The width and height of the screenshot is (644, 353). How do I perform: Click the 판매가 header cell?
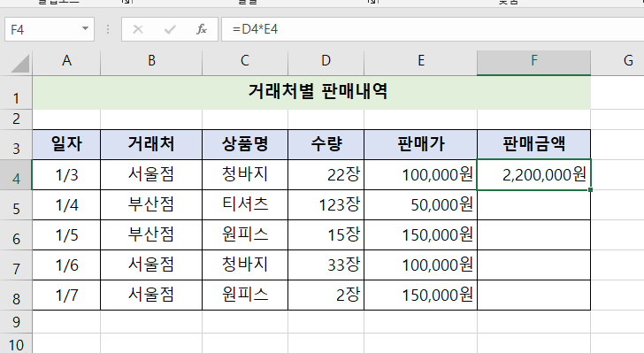click(x=420, y=145)
